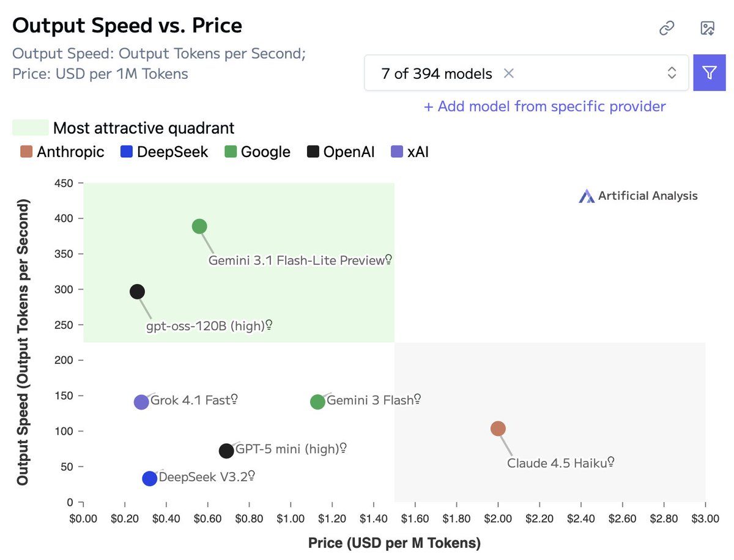Toggle the OpenAI legend swatch
The width and height of the screenshot is (734, 560).
[313, 152]
